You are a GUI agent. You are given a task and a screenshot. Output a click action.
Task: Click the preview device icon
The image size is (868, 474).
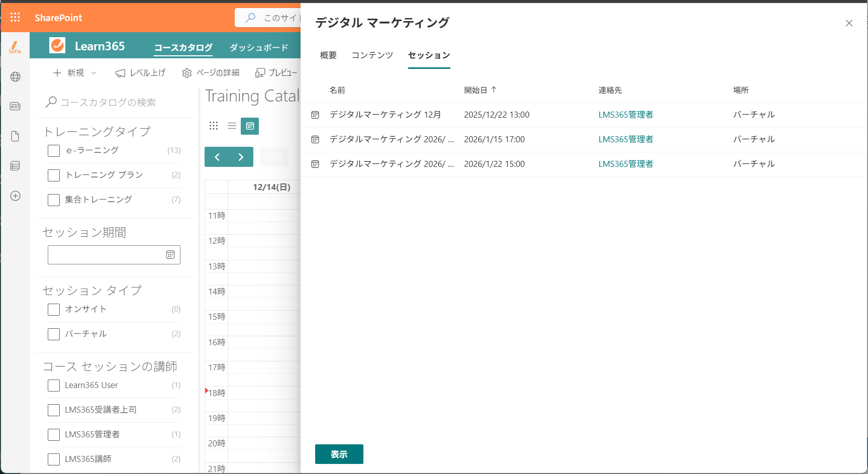(260, 73)
